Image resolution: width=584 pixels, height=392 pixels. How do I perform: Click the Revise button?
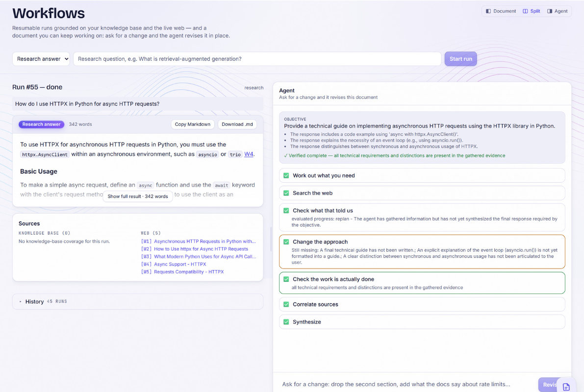coord(548,385)
